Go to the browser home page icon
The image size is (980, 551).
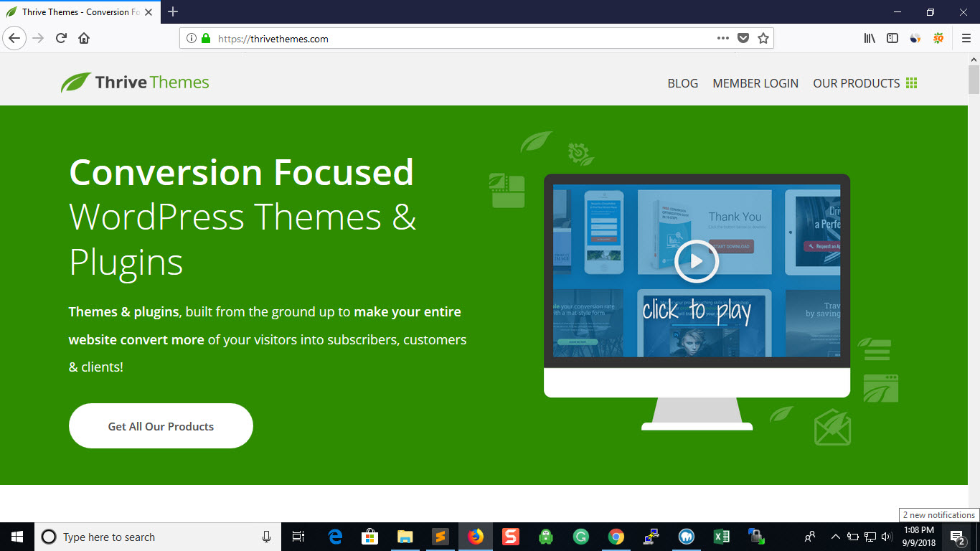84,38
